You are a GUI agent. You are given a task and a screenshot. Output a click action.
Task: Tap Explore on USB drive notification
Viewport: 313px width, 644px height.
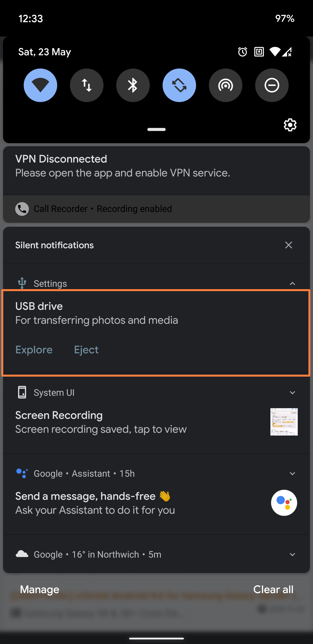(x=34, y=349)
